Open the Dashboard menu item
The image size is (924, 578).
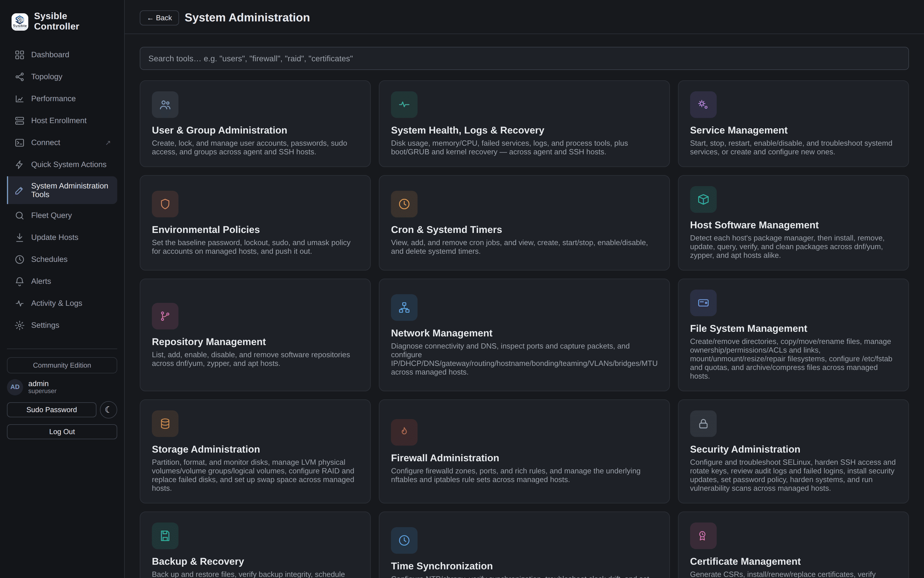pyautogui.click(x=62, y=55)
